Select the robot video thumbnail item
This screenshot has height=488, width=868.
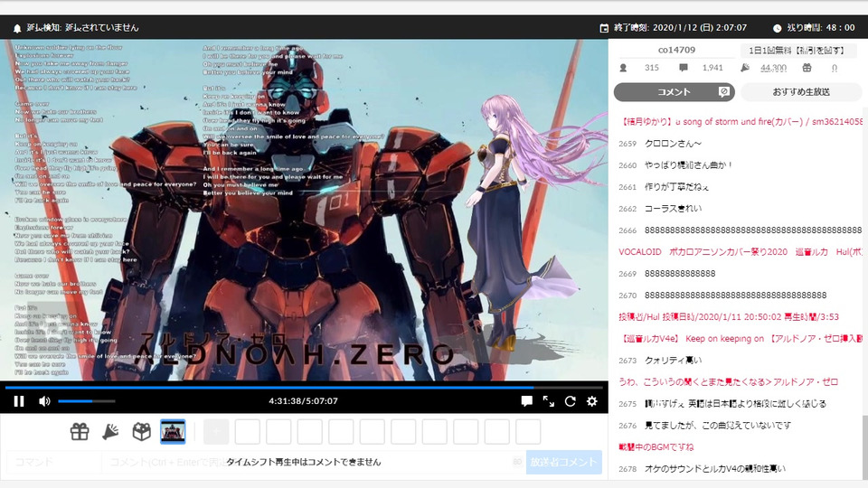pos(173,432)
